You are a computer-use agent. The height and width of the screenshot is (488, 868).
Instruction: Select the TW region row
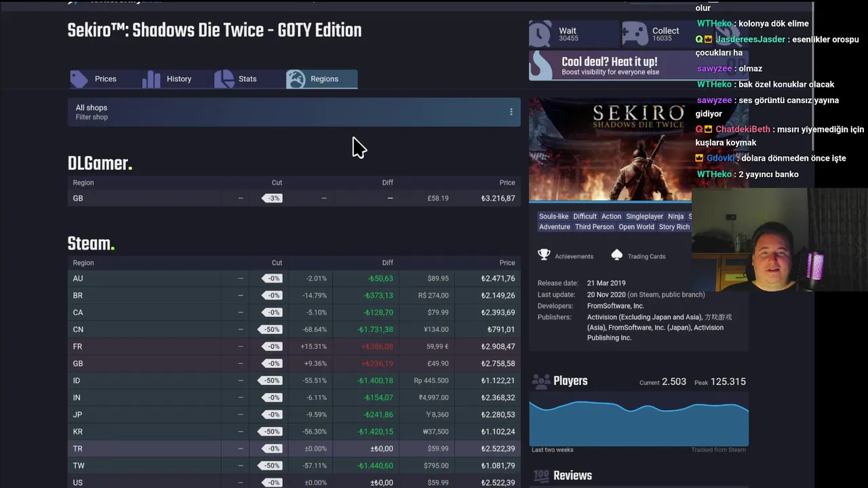pyautogui.click(x=294, y=466)
